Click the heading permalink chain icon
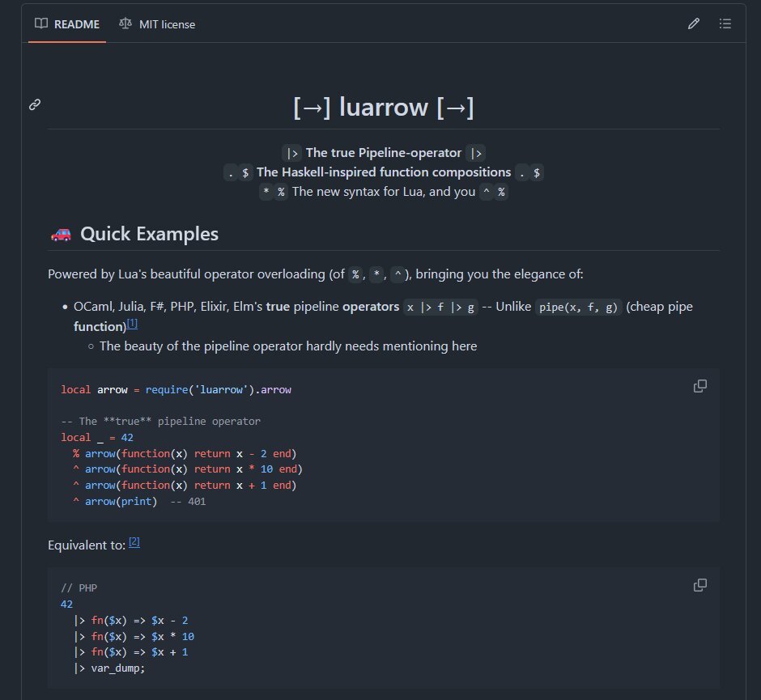 click(35, 104)
